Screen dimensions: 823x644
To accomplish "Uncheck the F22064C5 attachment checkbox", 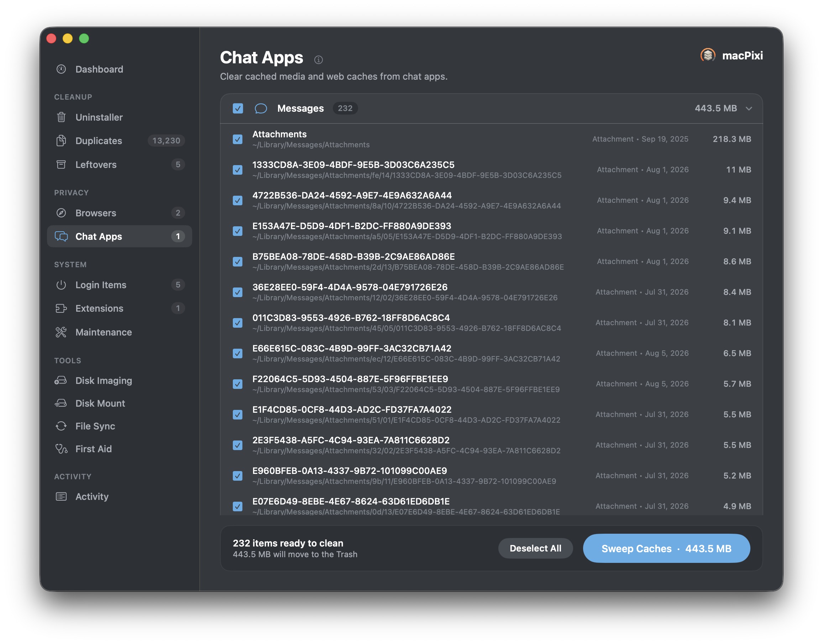I will [x=238, y=384].
